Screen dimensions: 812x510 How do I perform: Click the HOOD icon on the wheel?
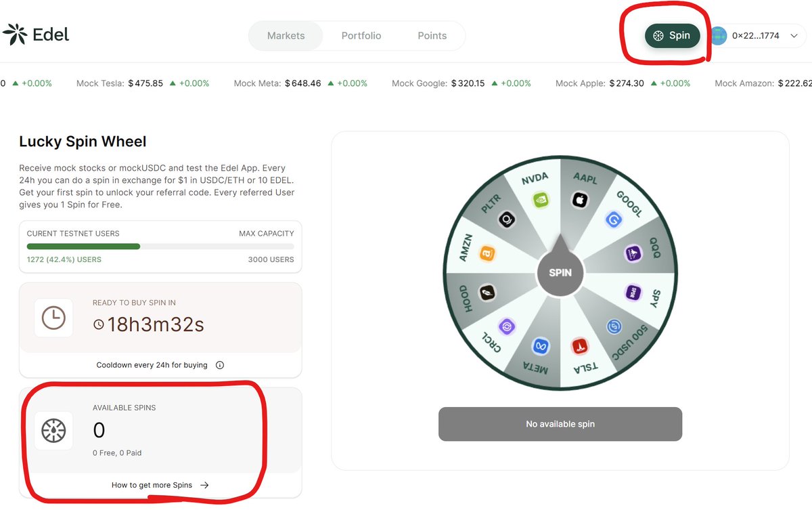coord(487,293)
